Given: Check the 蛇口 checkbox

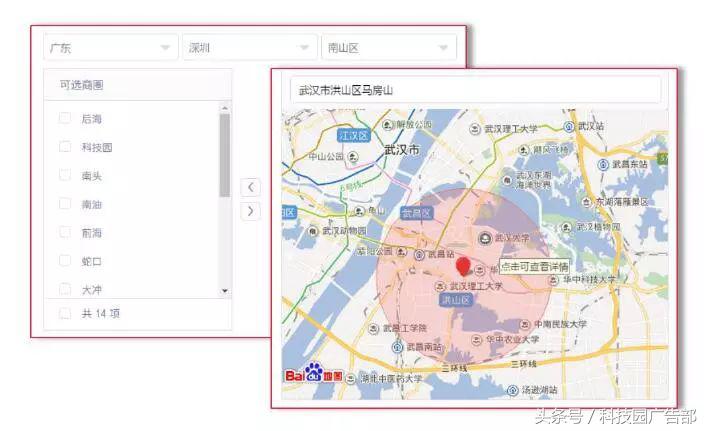Looking at the screenshot, I should [x=65, y=261].
